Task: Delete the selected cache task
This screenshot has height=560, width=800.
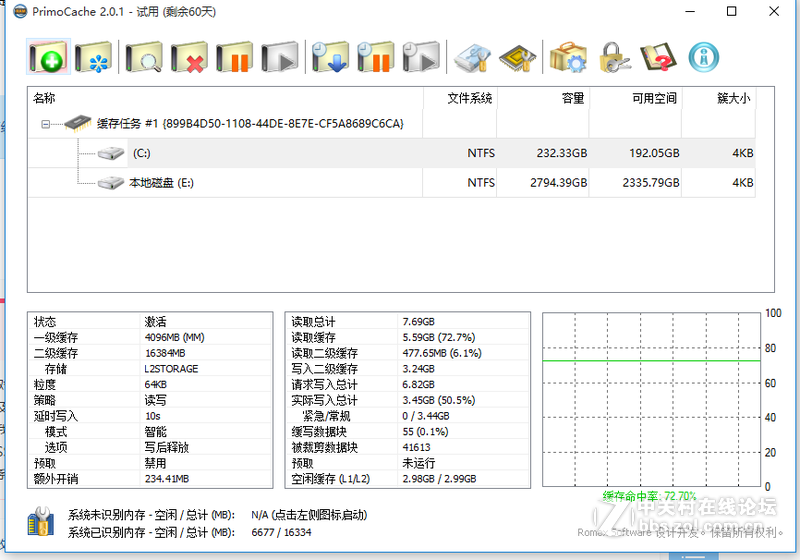Action: coord(189,57)
